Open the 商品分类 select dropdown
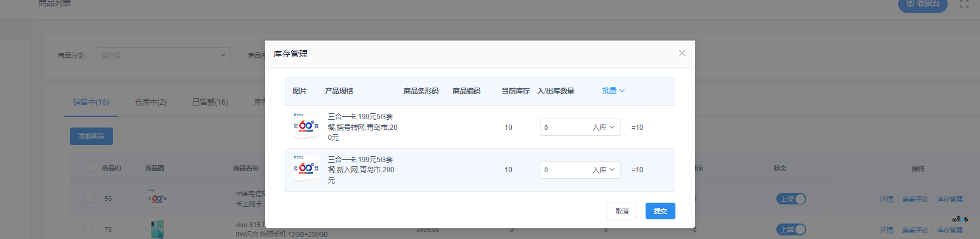Screen dimensions: 980x239 (x=164, y=55)
